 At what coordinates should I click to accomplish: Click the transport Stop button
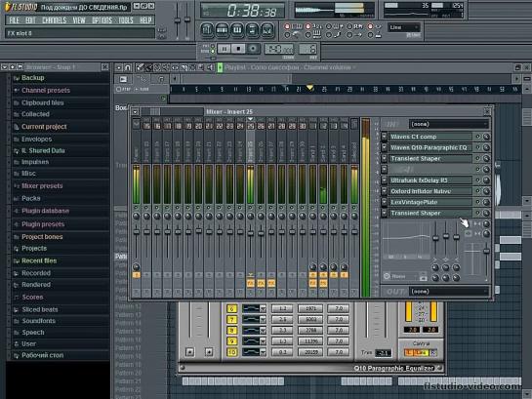click(238, 49)
